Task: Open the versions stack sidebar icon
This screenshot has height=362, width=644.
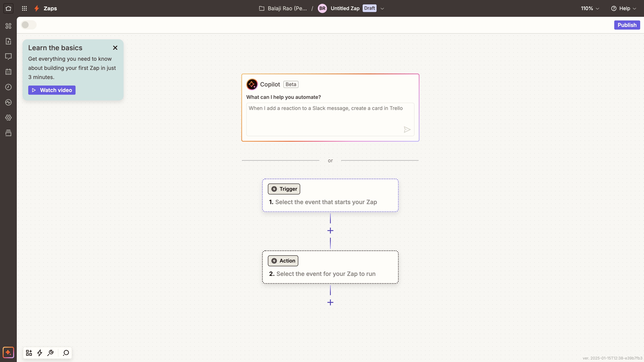Action: (x=8, y=133)
